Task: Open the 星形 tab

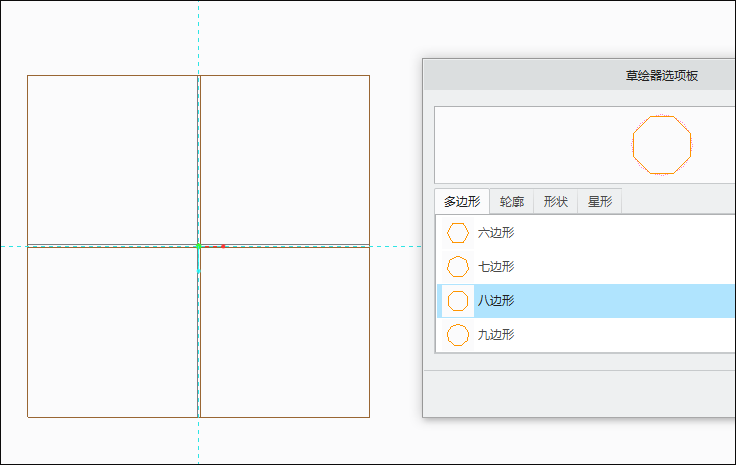Action: tap(600, 201)
